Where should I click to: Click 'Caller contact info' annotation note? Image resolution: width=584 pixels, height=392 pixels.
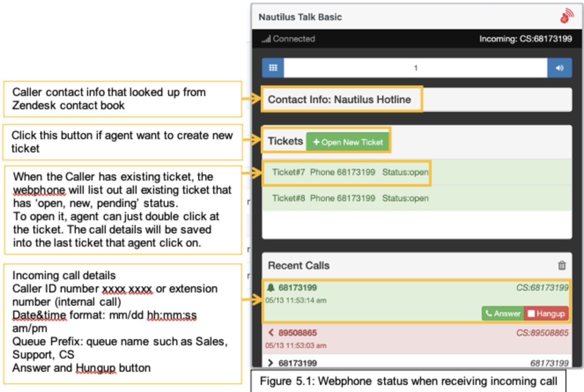[x=122, y=99]
